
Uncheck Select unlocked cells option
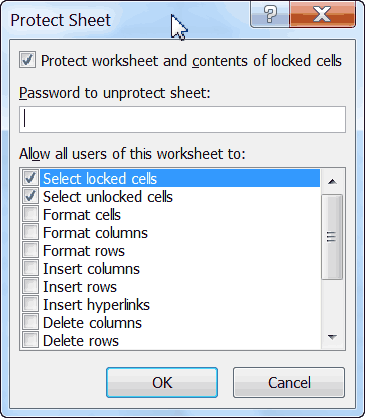pyautogui.click(x=31, y=196)
